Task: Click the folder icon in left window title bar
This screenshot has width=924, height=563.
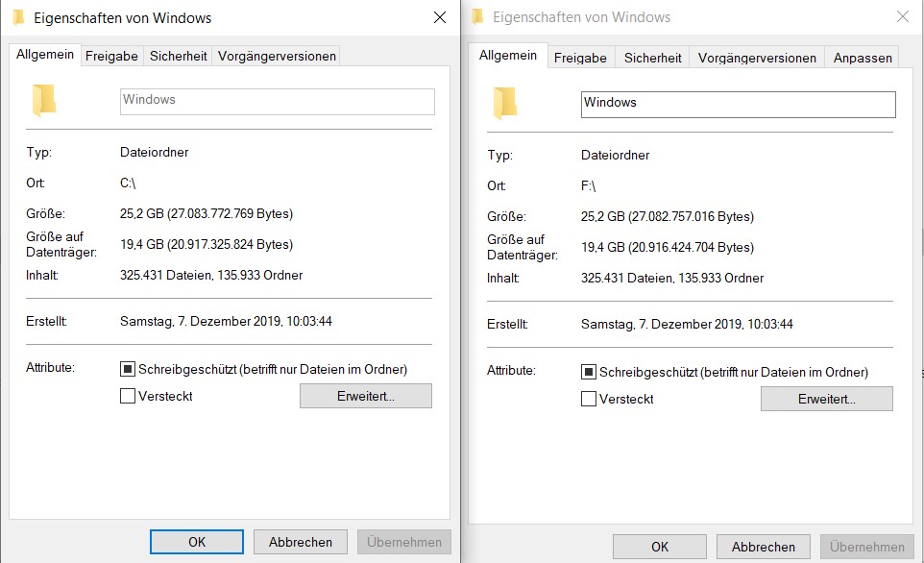Action: (19, 17)
